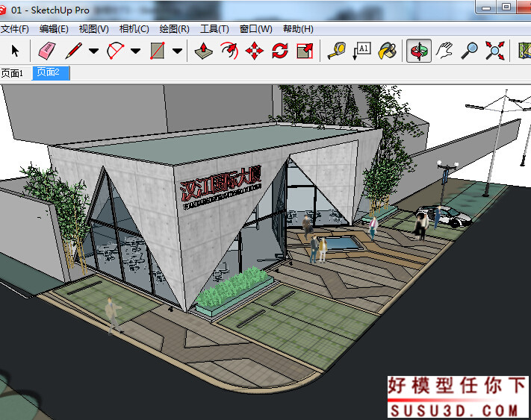The width and height of the screenshot is (531, 420).
Task: Open dropdown arrow next to Line tool
Action: click(x=94, y=51)
